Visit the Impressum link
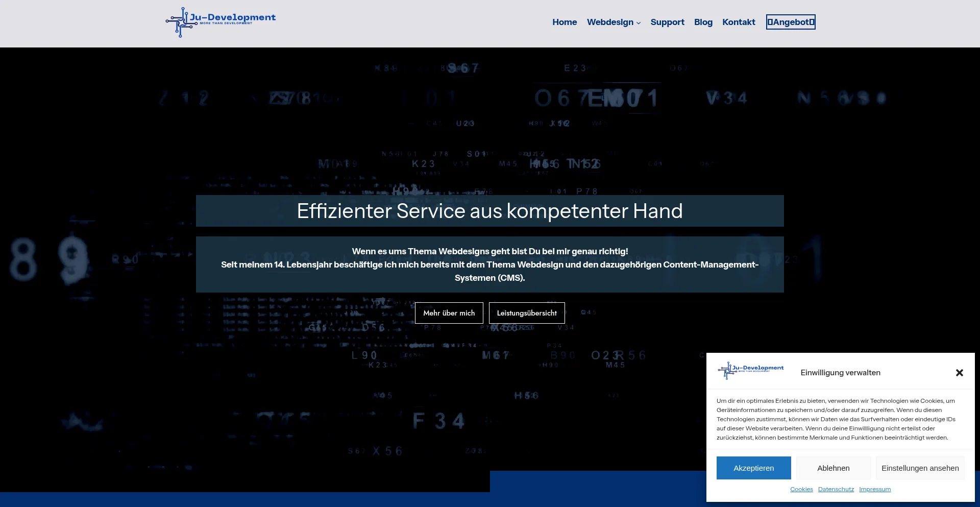 [875, 489]
